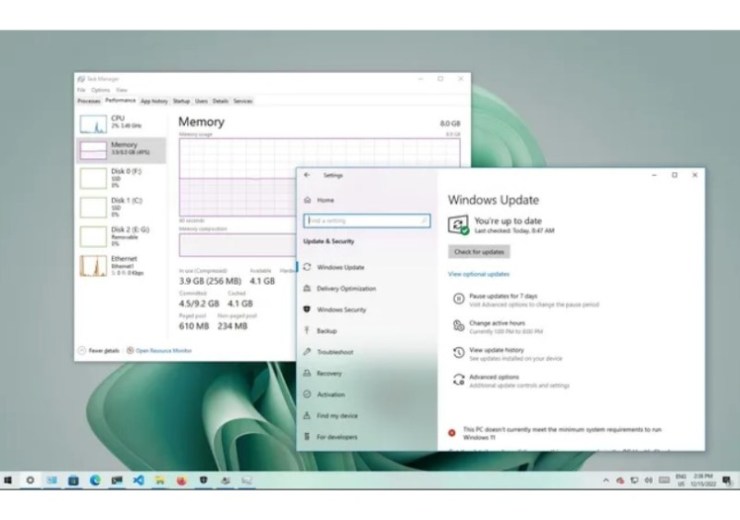Select Disk 2 (E: G:) performance entry
Screen dimensions: 740x520
pos(121,236)
